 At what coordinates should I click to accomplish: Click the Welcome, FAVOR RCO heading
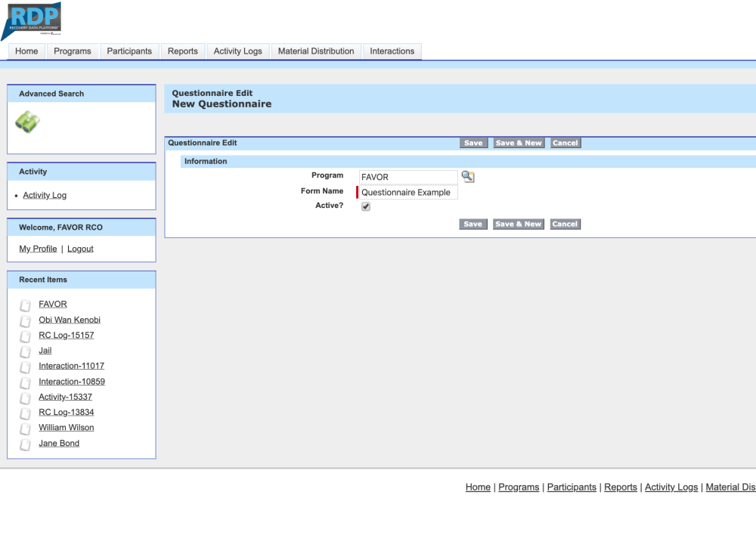click(60, 228)
